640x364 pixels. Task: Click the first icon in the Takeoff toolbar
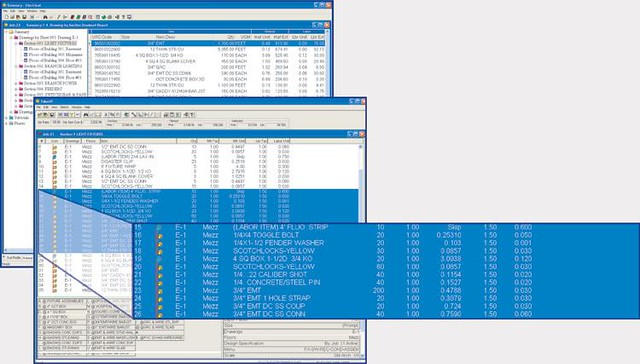[x=40, y=115]
